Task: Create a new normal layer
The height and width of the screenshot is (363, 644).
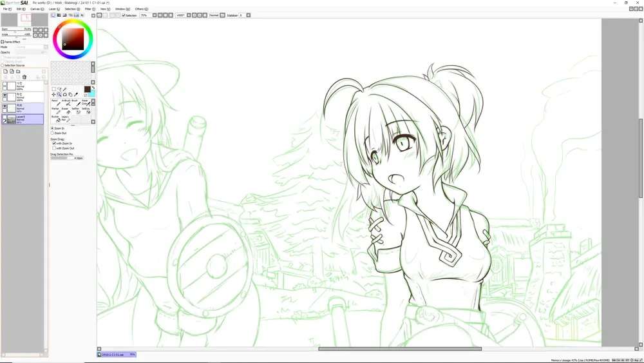Action: (5, 71)
